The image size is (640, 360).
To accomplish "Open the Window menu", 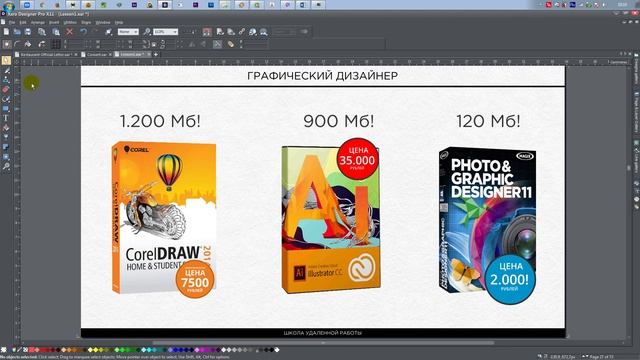I will pyautogui.click(x=103, y=22).
